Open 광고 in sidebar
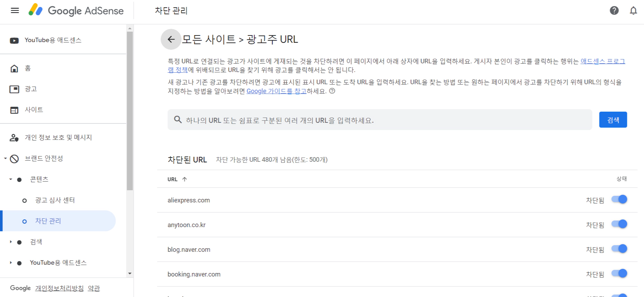 tap(31, 89)
